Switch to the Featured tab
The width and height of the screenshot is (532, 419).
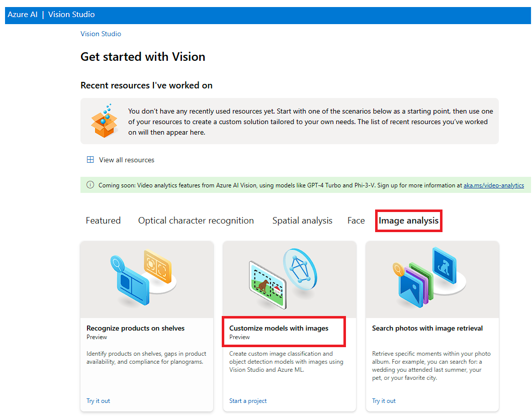pos(103,221)
